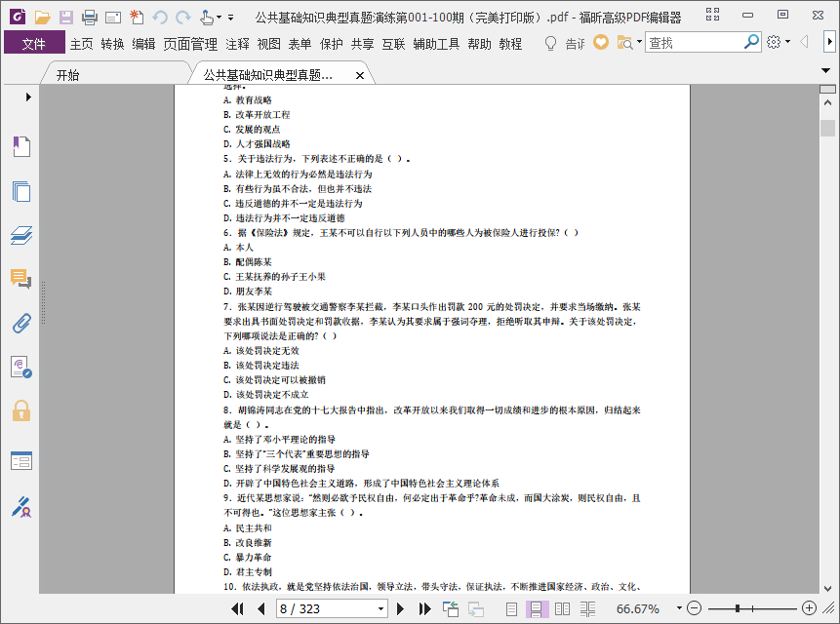
Task: Open hand tool dropdown arrow
Action: tap(219, 18)
